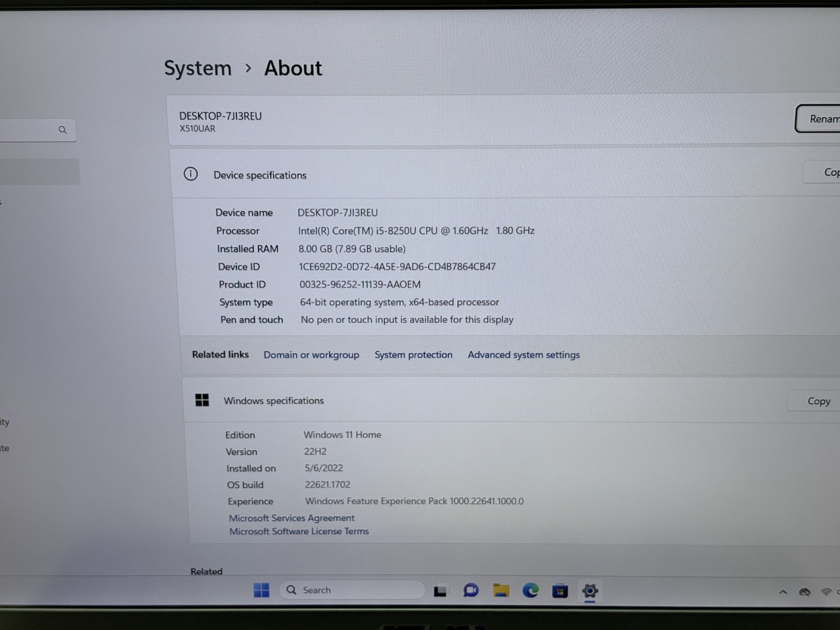The image size is (840, 630).
Task: Select the Device ID 1CE692D2 value
Action: coord(397,267)
